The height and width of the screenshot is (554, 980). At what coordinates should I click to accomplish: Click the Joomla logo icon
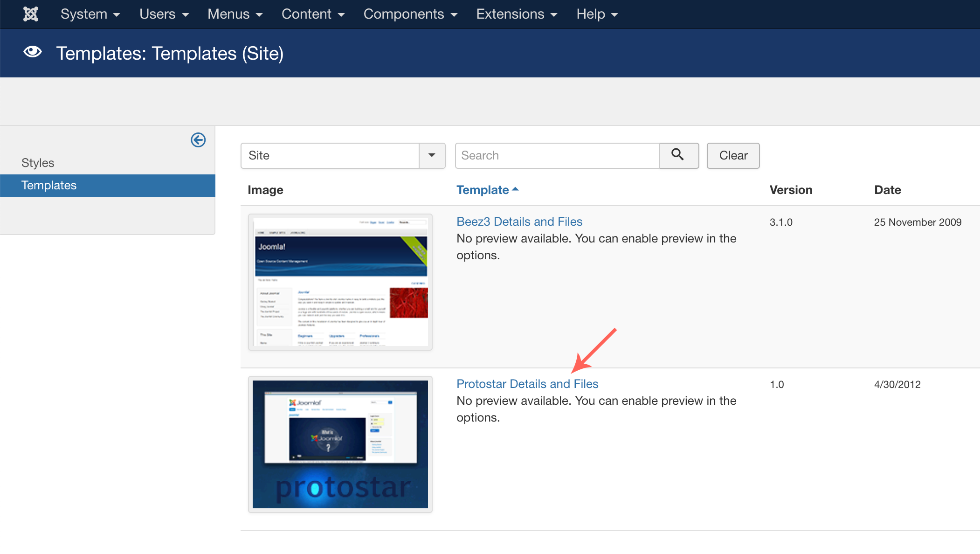pyautogui.click(x=31, y=14)
